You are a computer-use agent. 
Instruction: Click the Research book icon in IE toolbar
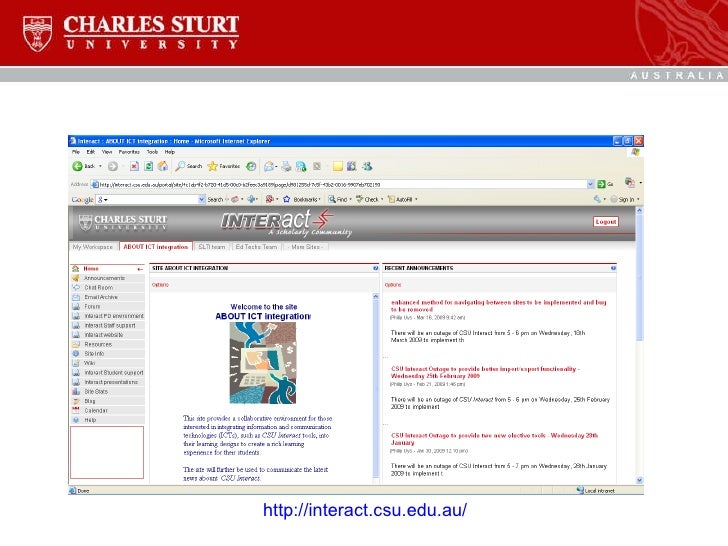click(351, 166)
